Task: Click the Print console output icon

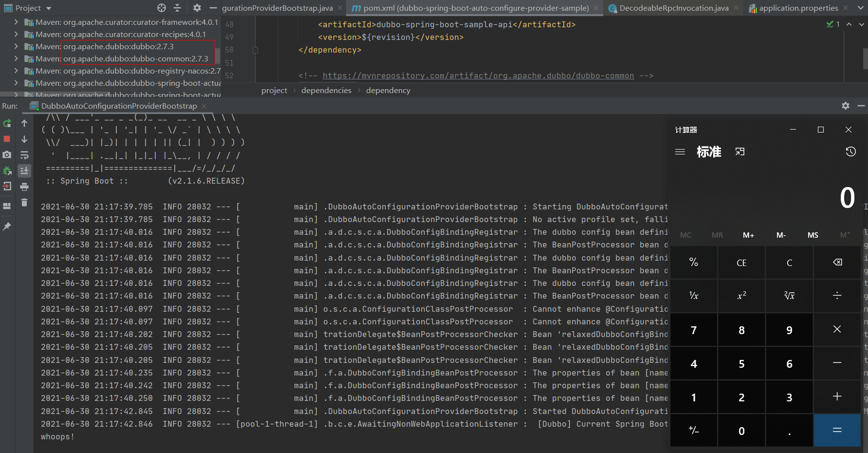Action: coord(24,187)
